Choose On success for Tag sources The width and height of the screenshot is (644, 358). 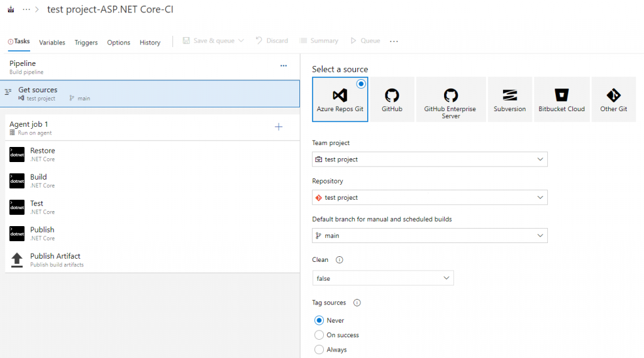click(x=319, y=335)
